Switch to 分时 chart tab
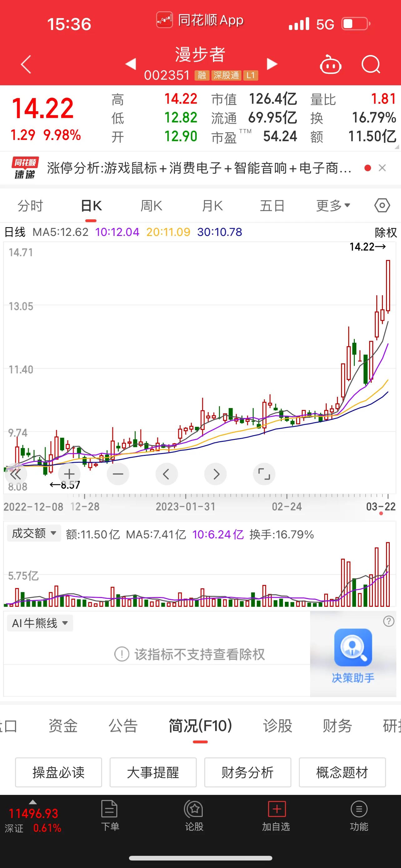The height and width of the screenshot is (868, 401). click(x=30, y=206)
